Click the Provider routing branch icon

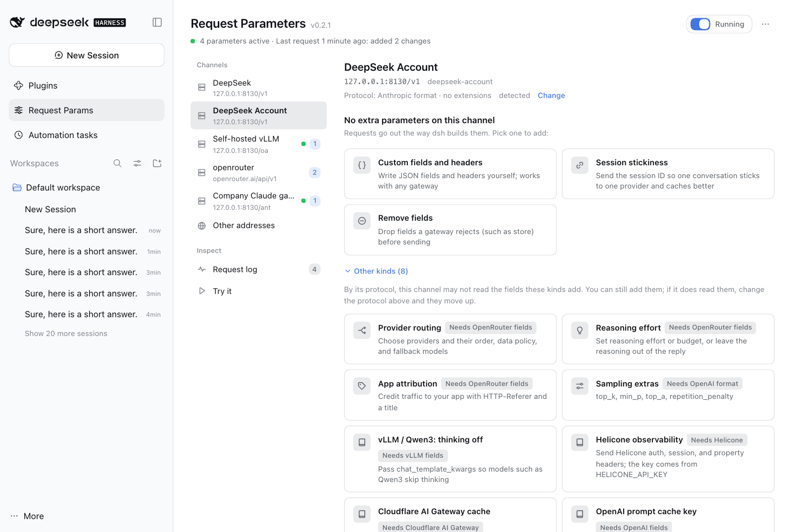point(362,330)
